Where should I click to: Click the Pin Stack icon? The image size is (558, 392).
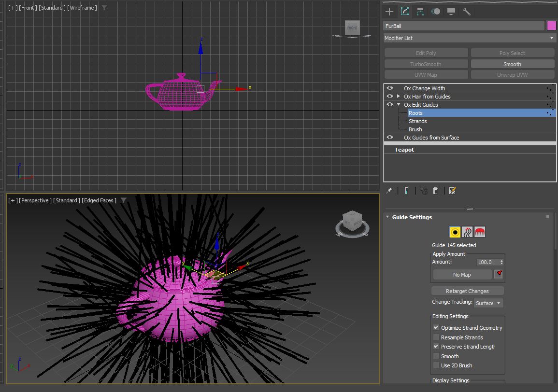tap(389, 191)
